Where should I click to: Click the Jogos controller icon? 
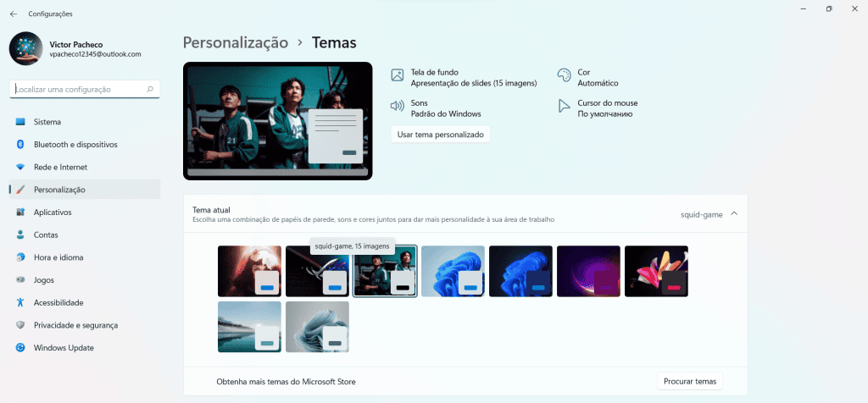tap(20, 280)
